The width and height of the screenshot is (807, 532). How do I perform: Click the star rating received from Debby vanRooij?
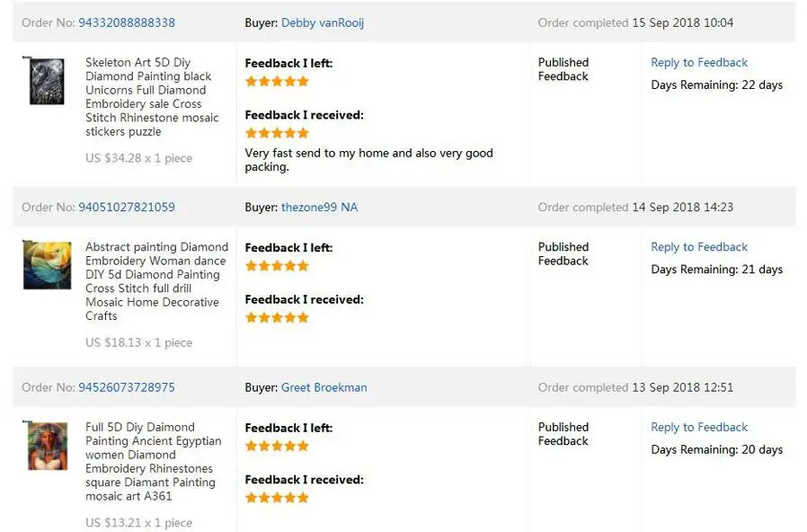point(277,134)
